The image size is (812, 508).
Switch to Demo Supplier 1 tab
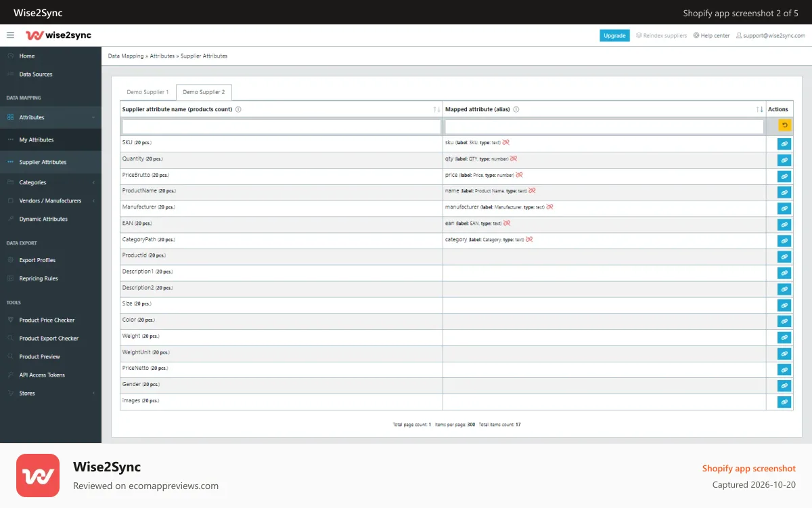148,92
